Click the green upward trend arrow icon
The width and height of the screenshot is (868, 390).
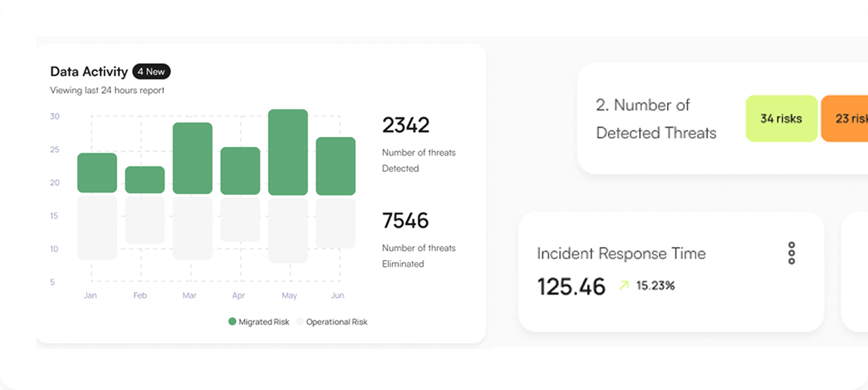[623, 286]
